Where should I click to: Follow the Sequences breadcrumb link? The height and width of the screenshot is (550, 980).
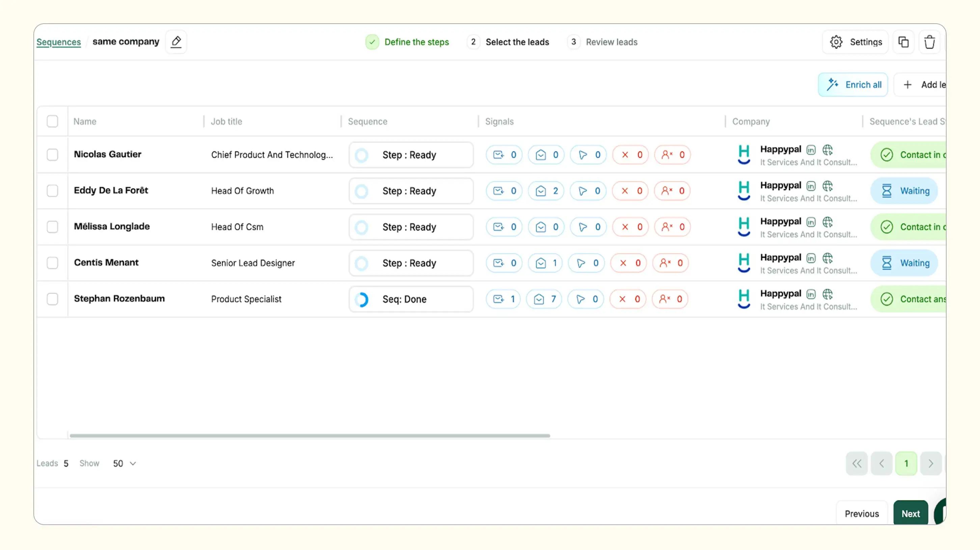tap(59, 42)
